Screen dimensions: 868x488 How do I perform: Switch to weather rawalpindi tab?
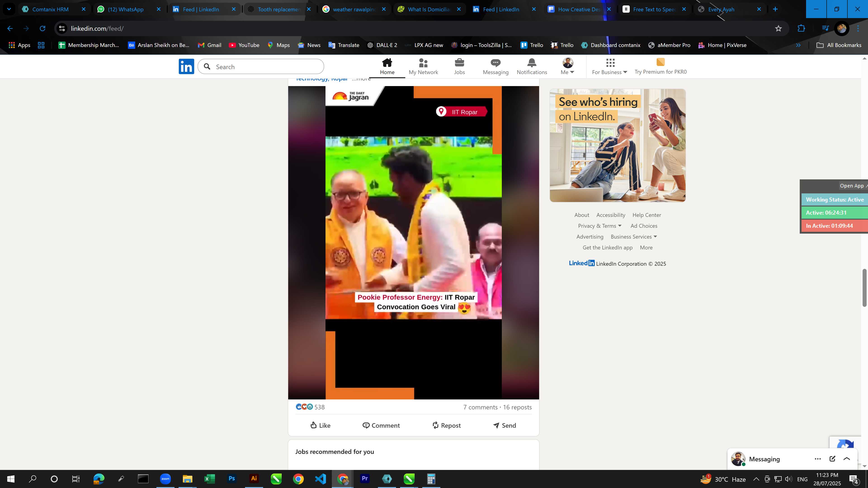[x=354, y=9]
